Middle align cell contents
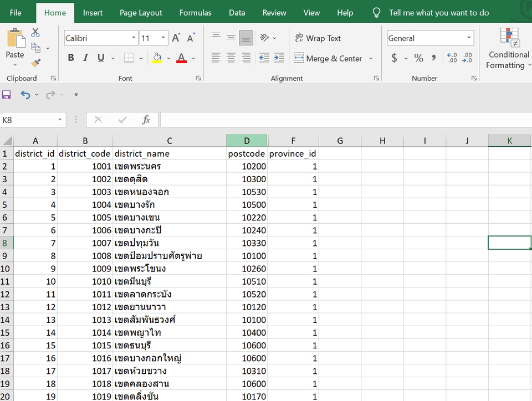The height and width of the screenshot is (401, 532). tap(231, 38)
